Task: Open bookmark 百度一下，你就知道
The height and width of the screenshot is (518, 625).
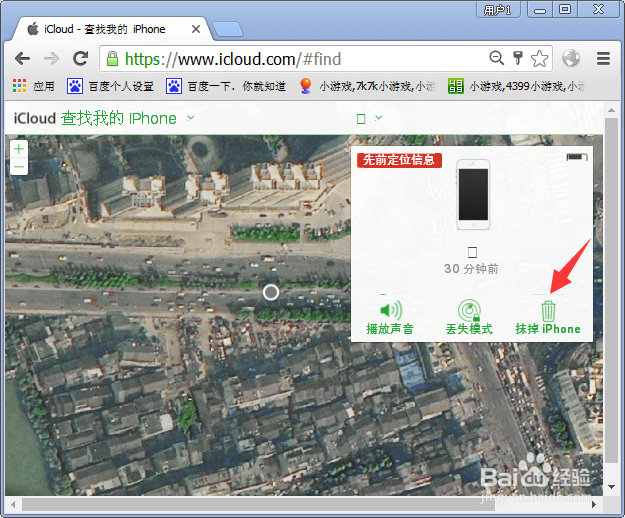Action: 226,86
